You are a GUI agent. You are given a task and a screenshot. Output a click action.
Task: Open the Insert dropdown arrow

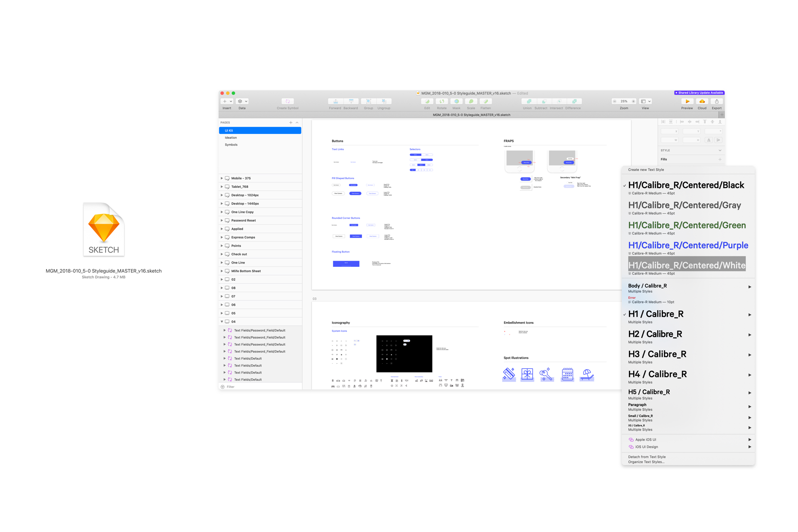point(231,101)
